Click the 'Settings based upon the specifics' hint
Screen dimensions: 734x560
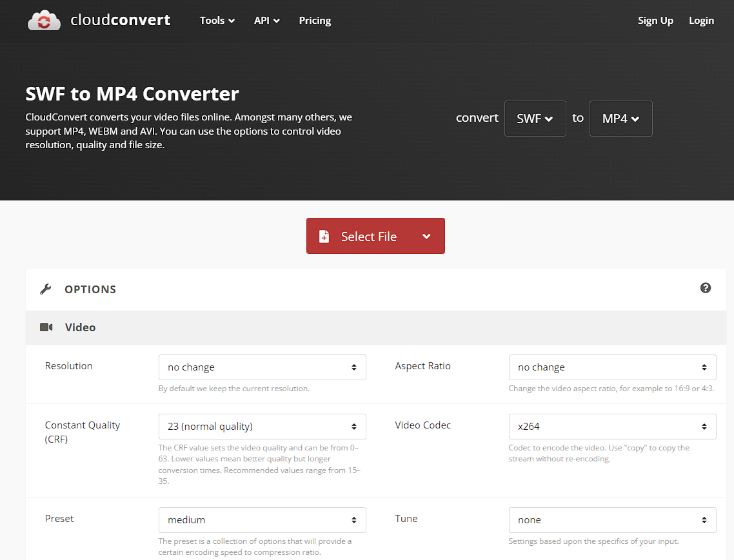coord(593,541)
